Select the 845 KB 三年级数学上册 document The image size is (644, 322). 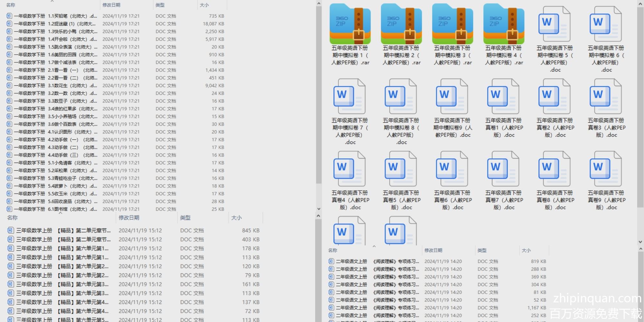[x=63, y=231]
